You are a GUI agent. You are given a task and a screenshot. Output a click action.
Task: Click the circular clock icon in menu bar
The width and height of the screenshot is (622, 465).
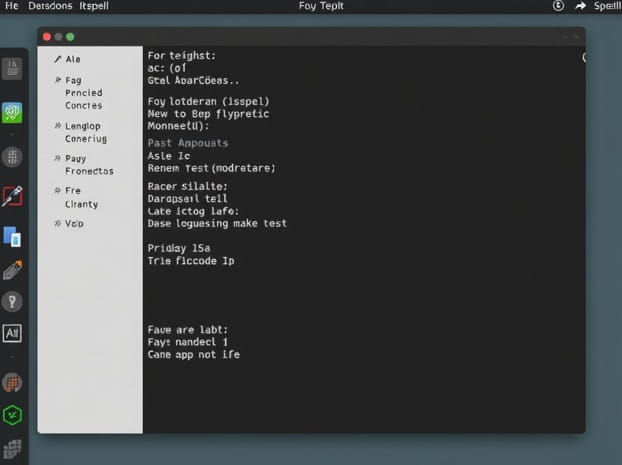tap(558, 6)
